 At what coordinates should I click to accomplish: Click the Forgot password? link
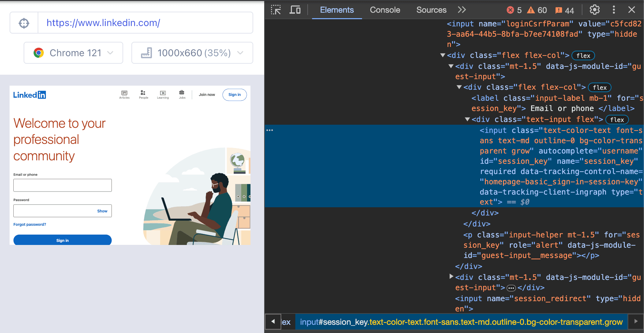pos(30,225)
